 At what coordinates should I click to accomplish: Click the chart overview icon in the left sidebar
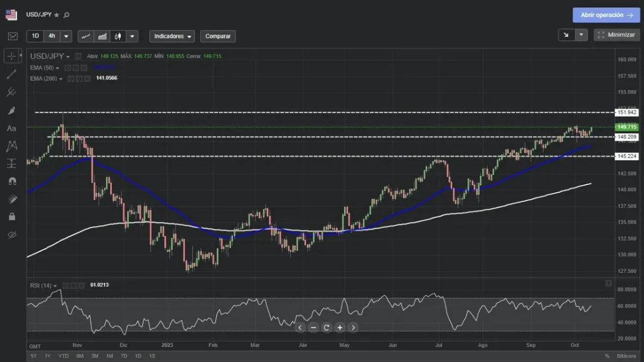[12, 37]
